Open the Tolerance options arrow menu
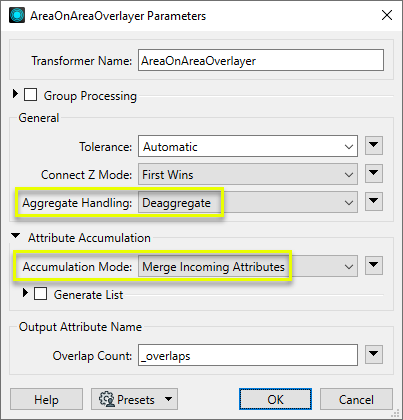Screen dimensions: 403x420 [x=374, y=145]
